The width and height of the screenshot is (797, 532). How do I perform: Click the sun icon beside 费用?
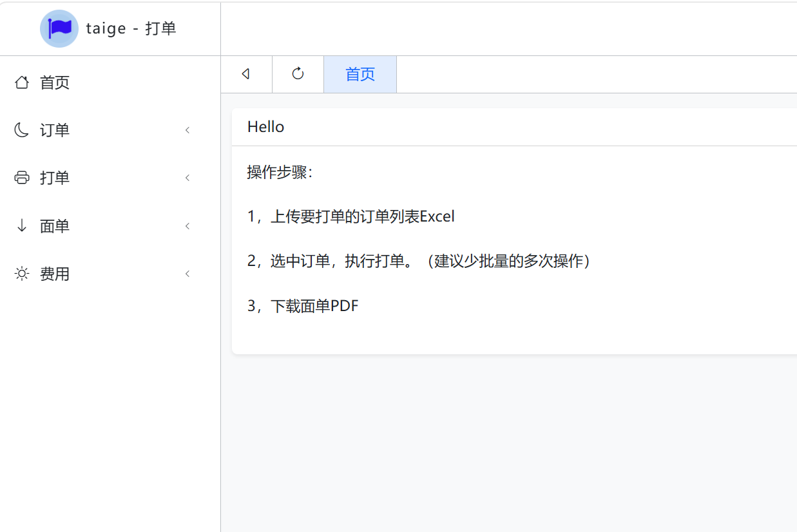tap(22, 274)
